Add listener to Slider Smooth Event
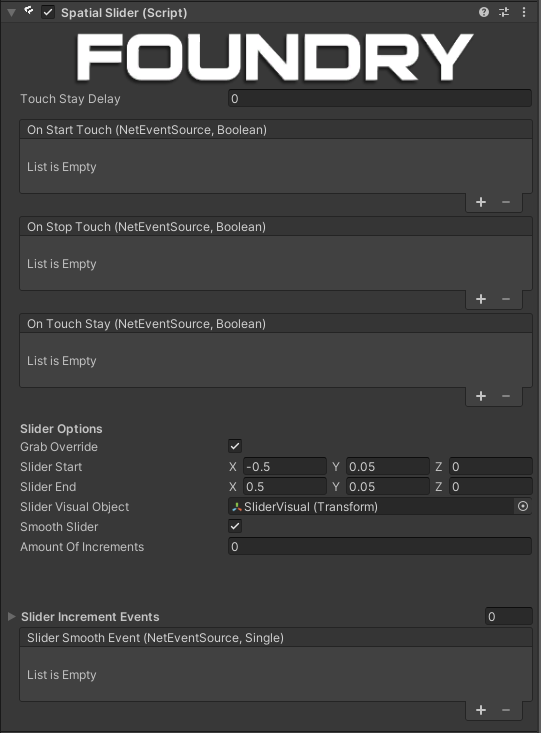 [x=481, y=710]
